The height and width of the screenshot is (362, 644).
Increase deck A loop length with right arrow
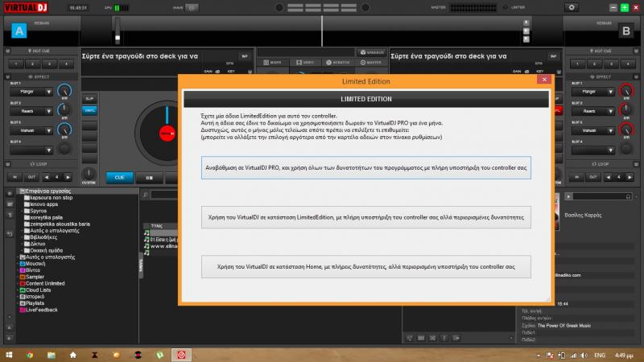tap(68, 177)
